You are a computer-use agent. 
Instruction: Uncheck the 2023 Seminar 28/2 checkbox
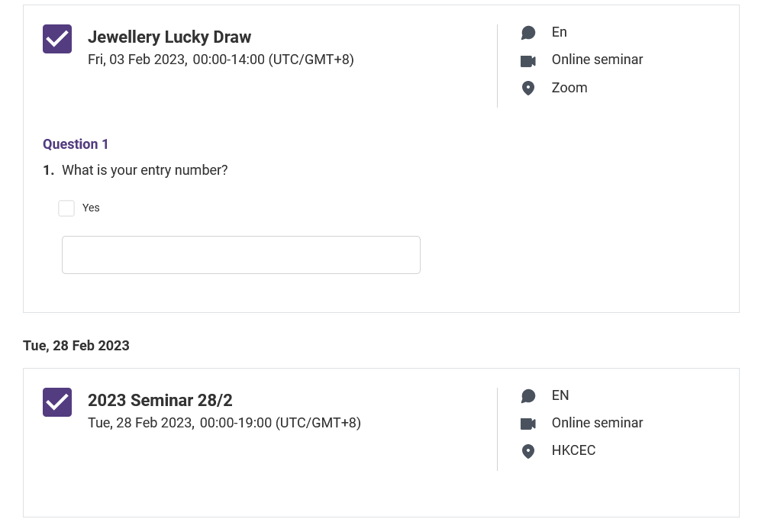point(57,402)
